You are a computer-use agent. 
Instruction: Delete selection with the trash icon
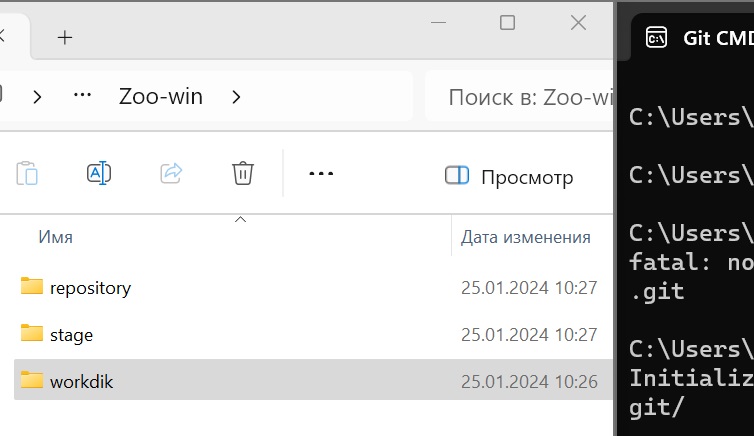coord(243,173)
